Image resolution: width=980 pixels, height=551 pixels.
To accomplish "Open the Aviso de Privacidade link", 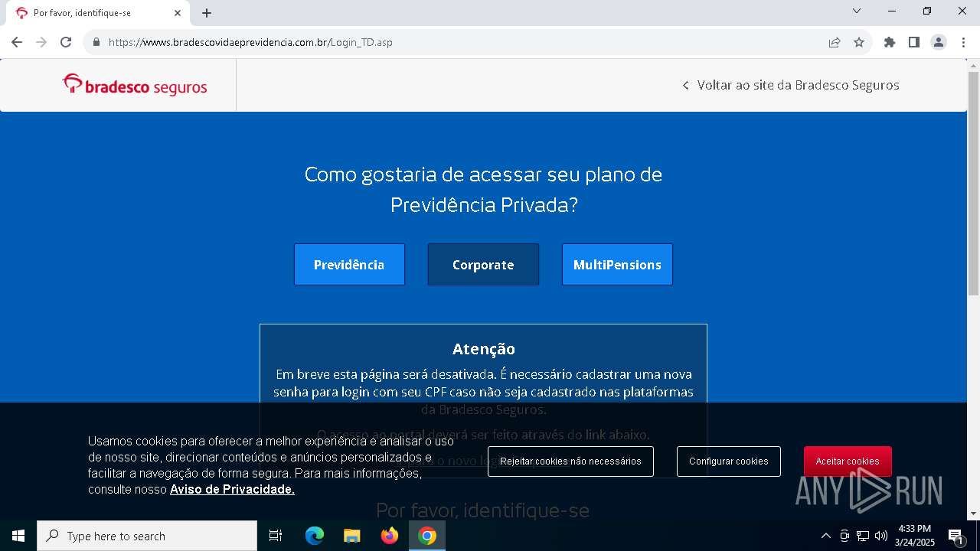I will pos(232,490).
